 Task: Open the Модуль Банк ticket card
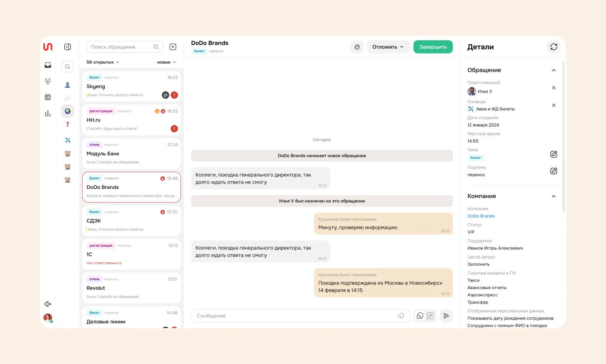[132, 154]
